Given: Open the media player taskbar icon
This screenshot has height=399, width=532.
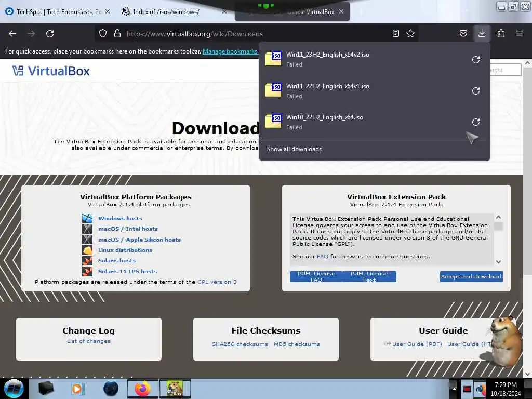Looking at the screenshot, I should coord(78,389).
